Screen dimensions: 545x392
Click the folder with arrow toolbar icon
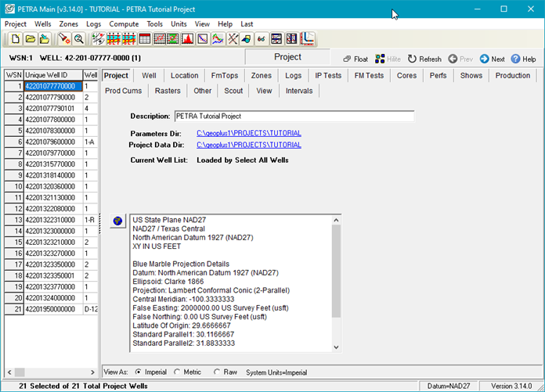pos(45,39)
